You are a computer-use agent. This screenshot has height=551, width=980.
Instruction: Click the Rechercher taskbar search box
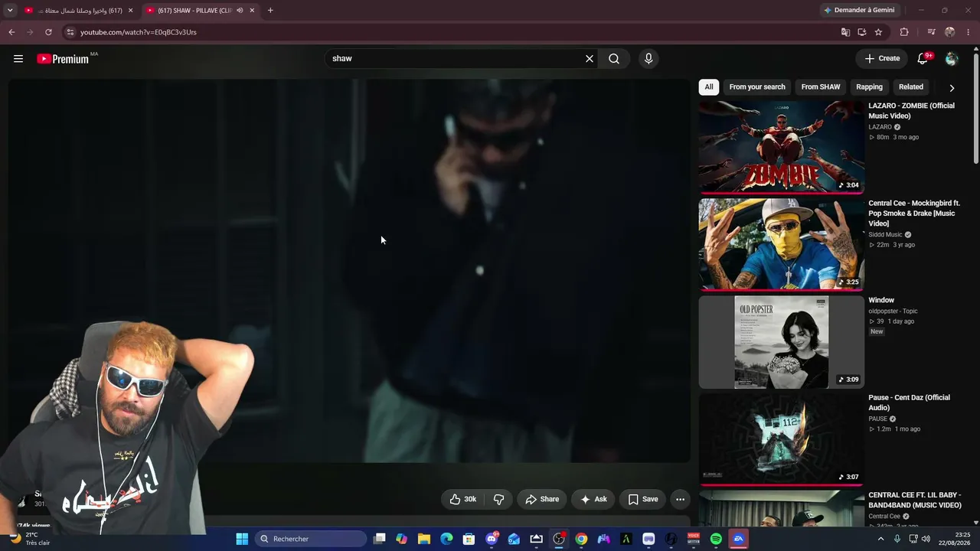click(311, 539)
